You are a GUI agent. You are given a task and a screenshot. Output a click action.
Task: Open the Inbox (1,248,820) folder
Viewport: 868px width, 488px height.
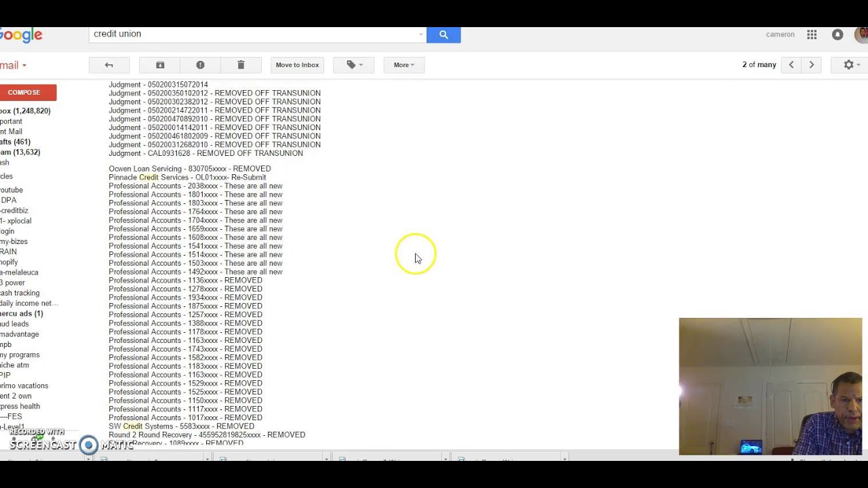pos(25,111)
